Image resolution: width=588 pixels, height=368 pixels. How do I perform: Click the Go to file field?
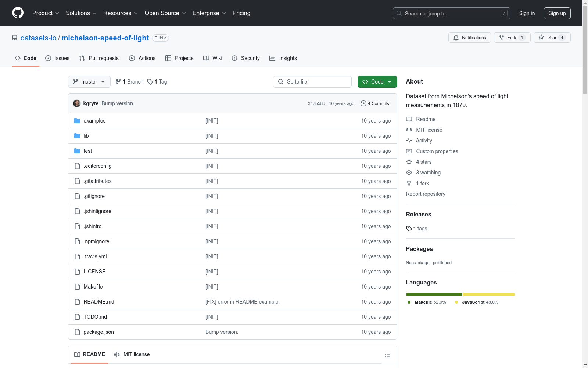pyautogui.click(x=312, y=82)
